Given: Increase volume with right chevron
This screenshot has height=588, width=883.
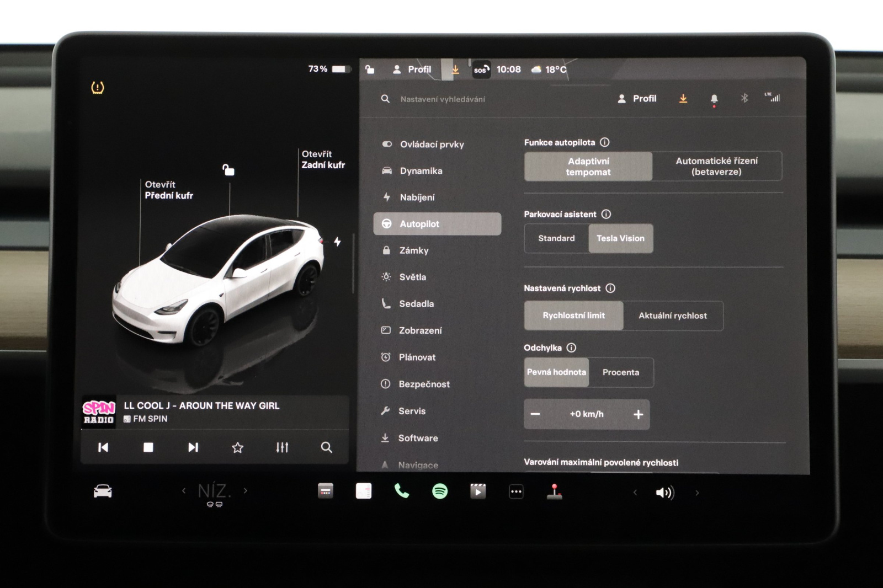Looking at the screenshot, I should pos(697,493).
